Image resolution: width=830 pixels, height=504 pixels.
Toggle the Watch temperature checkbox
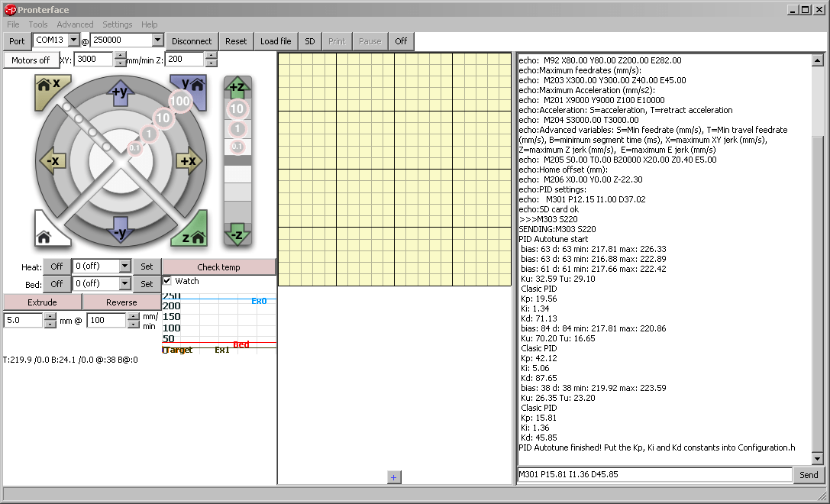166,281
